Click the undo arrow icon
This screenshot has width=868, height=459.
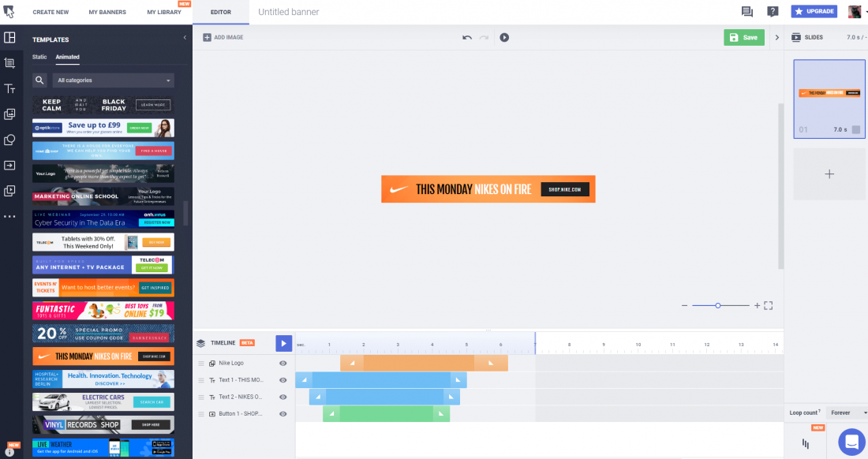467,38
